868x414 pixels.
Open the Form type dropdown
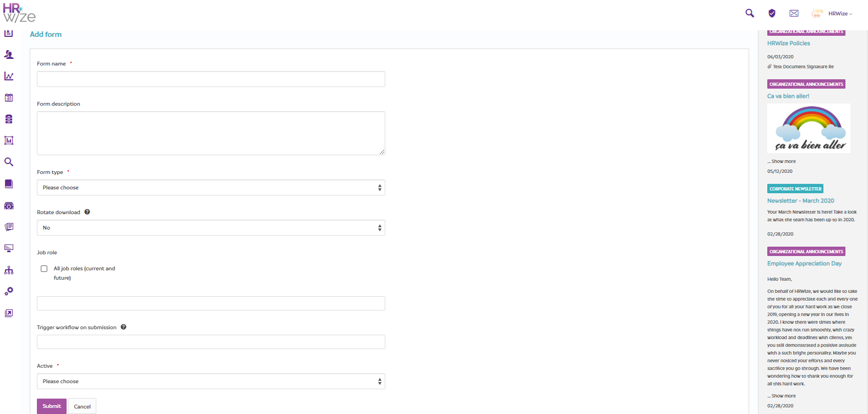point(211,187)
